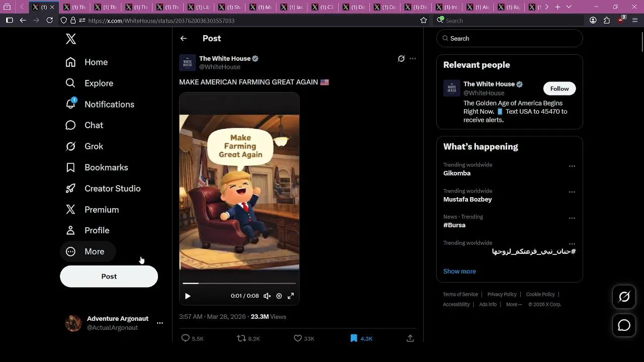Screen dimensions: 644x362
Task: Click the browser Search box
Action: pos(508,21)
